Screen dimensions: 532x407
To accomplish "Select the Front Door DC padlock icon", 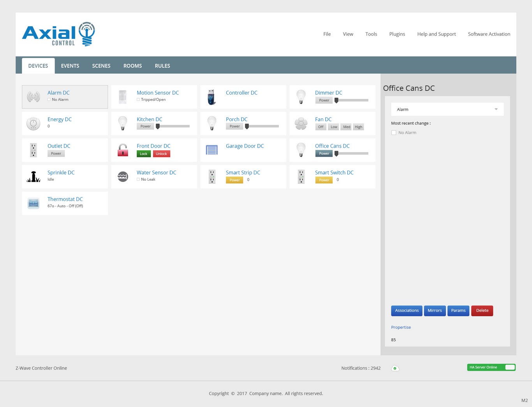I will (123, 150).
